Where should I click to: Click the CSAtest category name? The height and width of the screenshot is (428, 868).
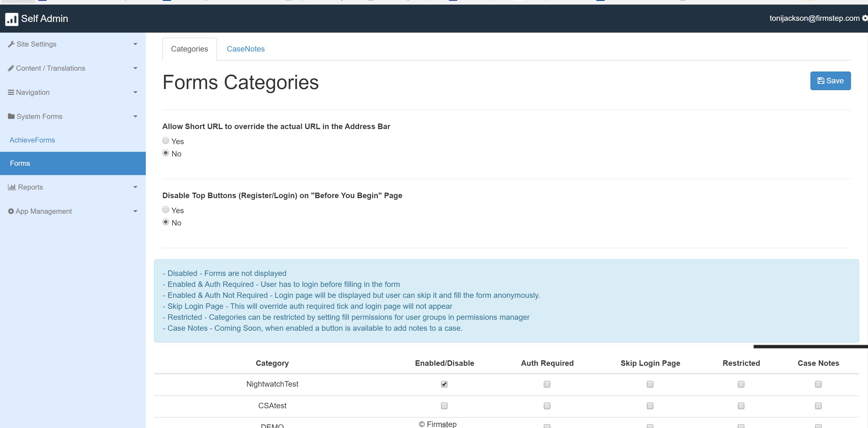click(x=272, y=406)
